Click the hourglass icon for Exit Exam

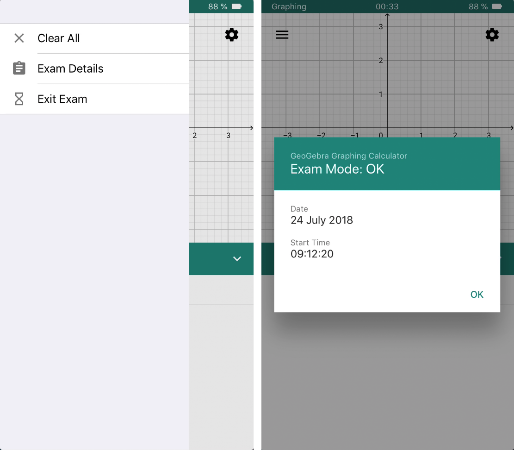(19, 99)
